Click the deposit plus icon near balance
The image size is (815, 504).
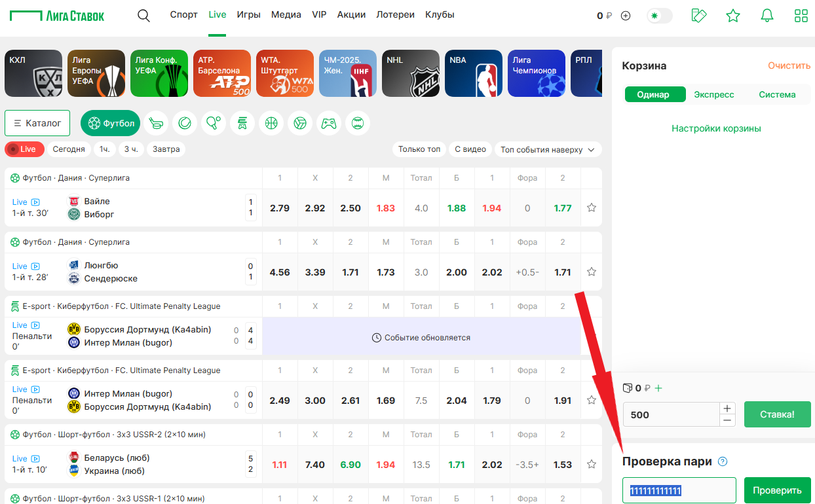[x=626, y=16]
